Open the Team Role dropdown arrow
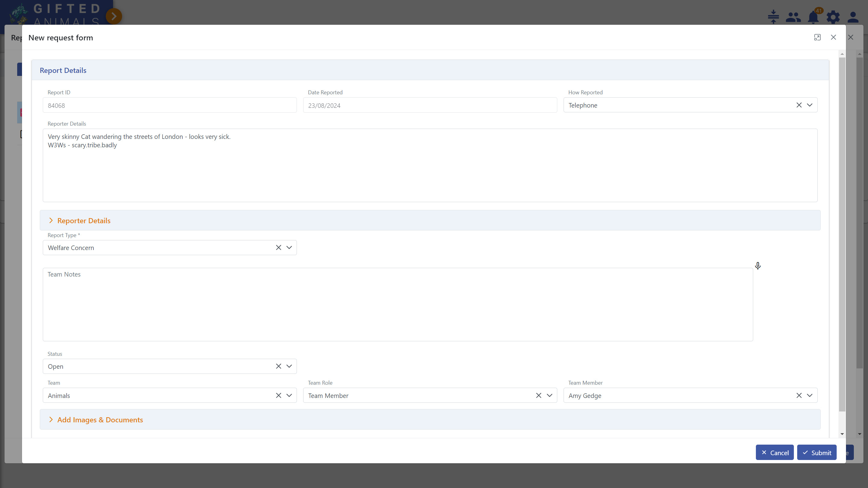 tap(549, 396)
